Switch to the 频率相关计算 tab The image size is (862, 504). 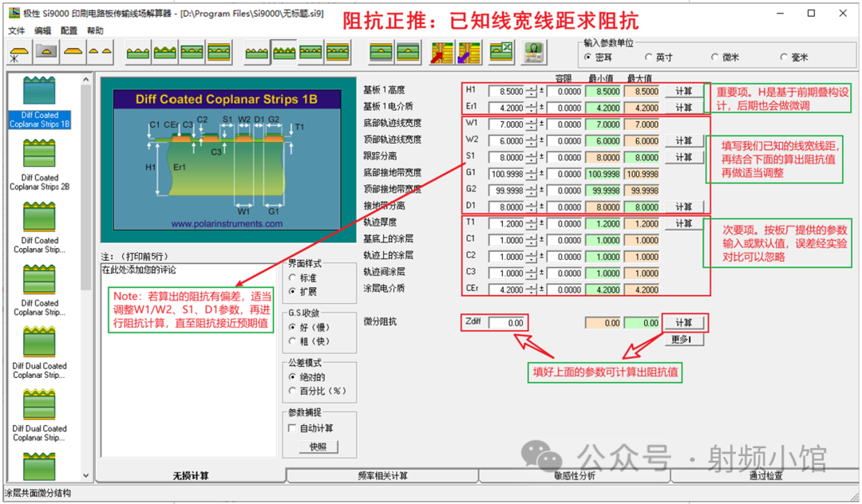coord(382,476)
